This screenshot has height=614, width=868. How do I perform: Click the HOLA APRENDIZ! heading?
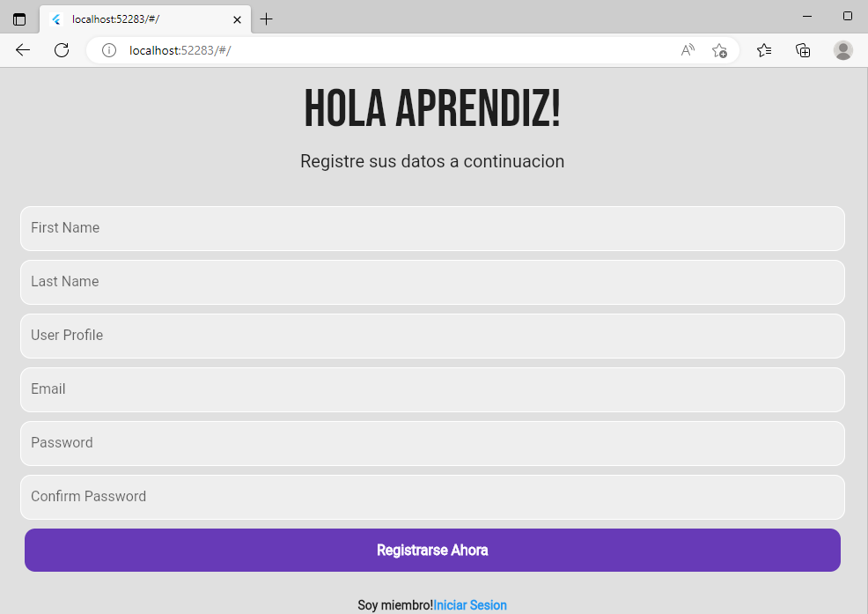tap(432, 108)
